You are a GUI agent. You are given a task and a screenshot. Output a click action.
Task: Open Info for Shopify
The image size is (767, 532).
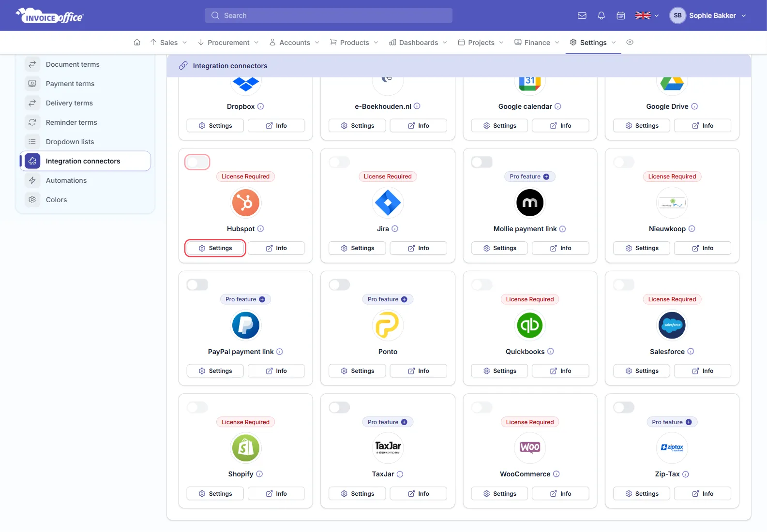point(276,494)
